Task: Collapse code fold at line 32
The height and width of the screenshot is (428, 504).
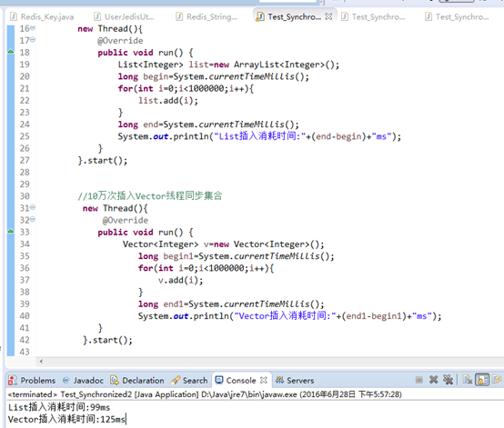Action: click(x=33, y=219)
